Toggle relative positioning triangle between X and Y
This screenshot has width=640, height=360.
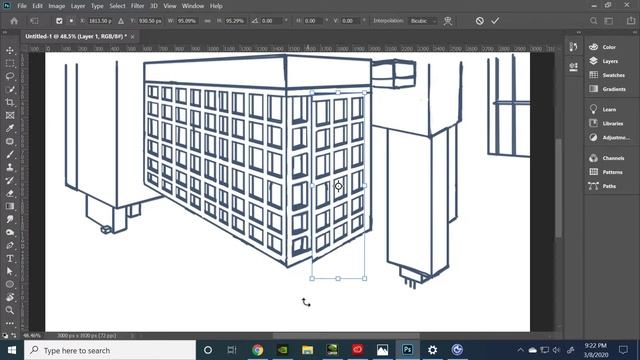click(x=121, y=21)
